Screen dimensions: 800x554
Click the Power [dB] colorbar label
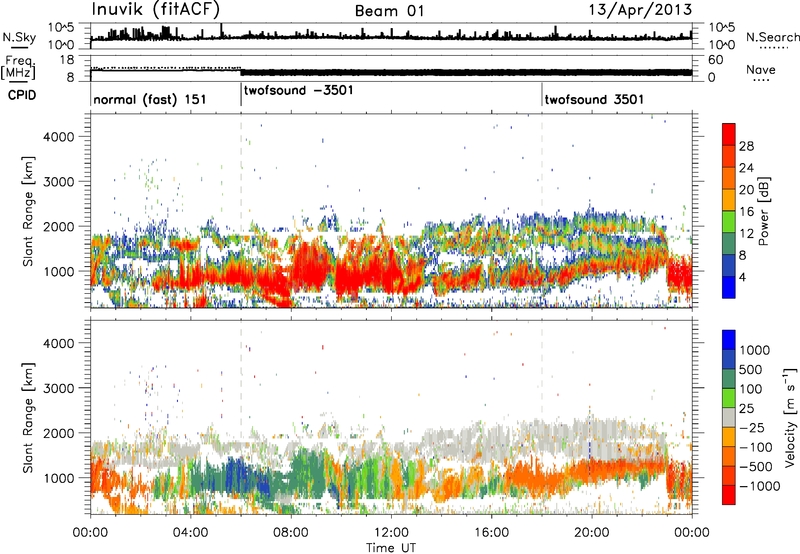point(763,211)
